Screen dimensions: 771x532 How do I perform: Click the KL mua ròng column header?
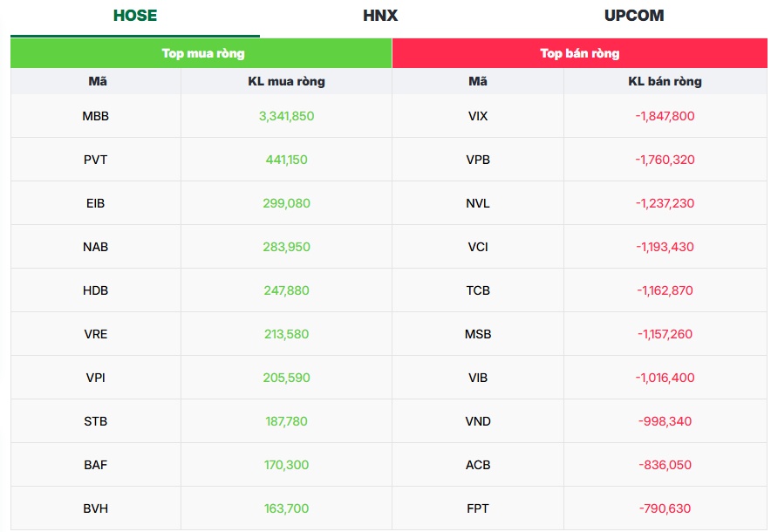(x=286, y=81)
